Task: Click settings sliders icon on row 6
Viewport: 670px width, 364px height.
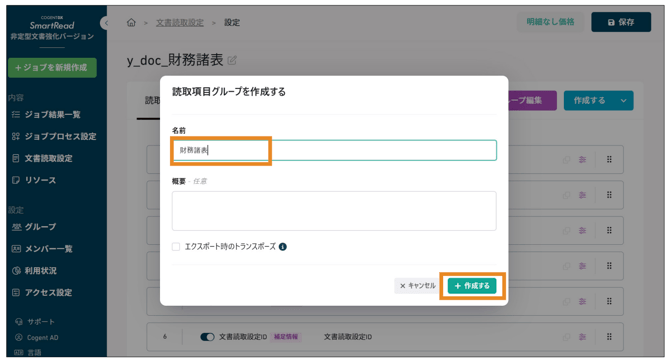Action: point(582,337)
